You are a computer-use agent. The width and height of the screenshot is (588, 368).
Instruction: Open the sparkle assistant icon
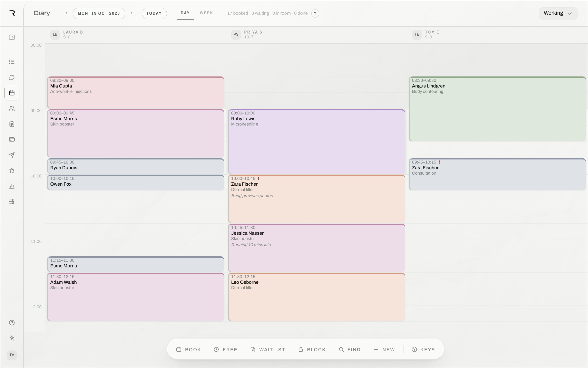pyautogui.click(x=12, y=338)
